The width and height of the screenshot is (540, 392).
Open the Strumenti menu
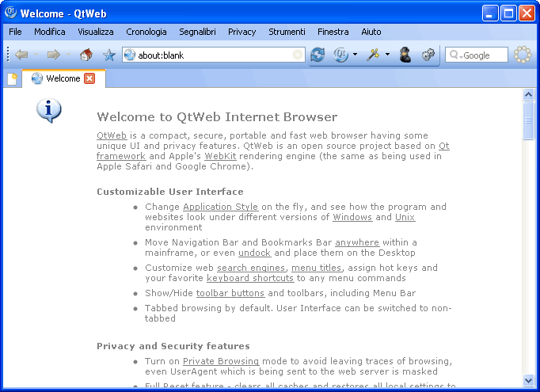[287, 32]
